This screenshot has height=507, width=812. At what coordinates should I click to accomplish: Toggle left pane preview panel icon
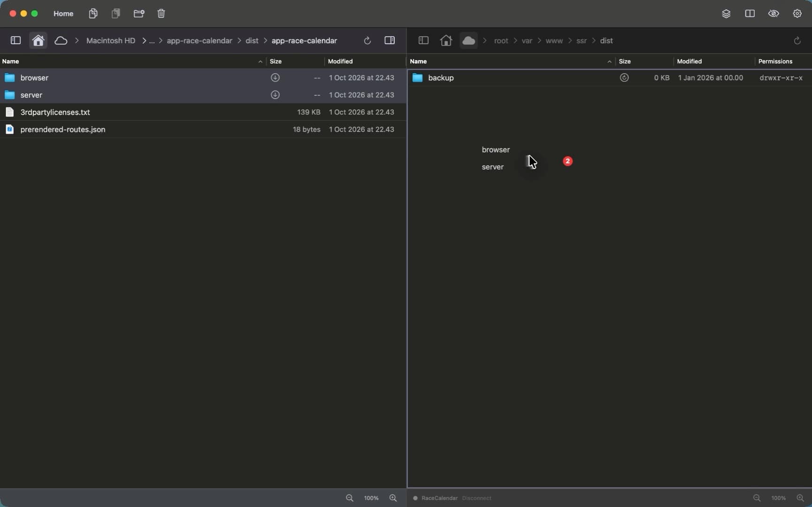click(390, 40)
